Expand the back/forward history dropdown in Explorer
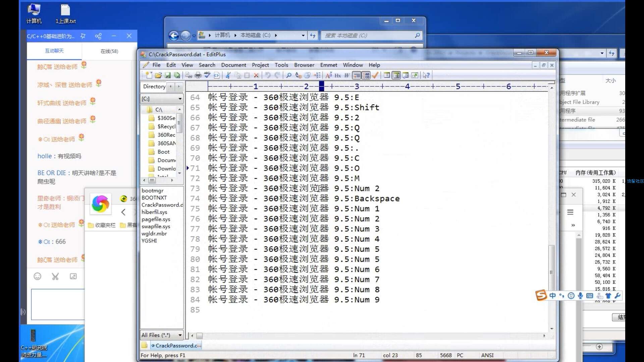Screen dimensions: 644x362 [194, 36]
